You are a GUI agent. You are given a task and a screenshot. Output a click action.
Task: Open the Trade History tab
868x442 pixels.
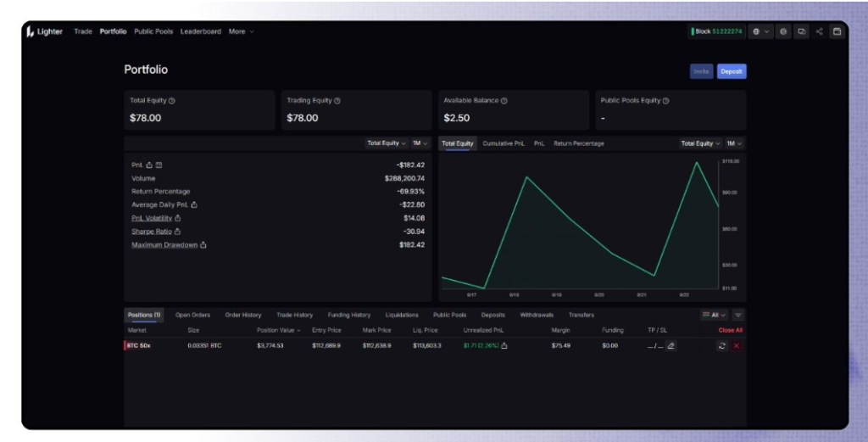point(294,315)
